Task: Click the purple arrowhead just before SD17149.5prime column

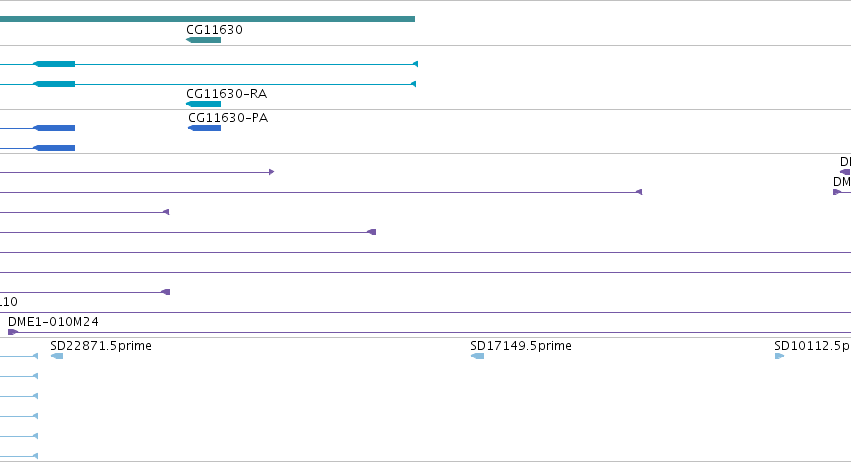Action: [x=372, y=232]
